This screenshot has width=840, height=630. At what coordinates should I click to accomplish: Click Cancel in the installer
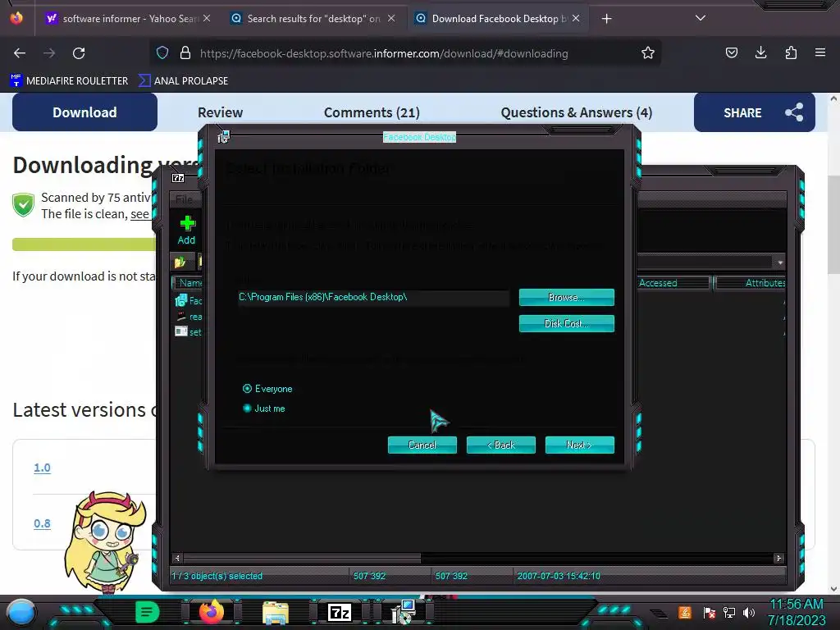coord(422,445)
